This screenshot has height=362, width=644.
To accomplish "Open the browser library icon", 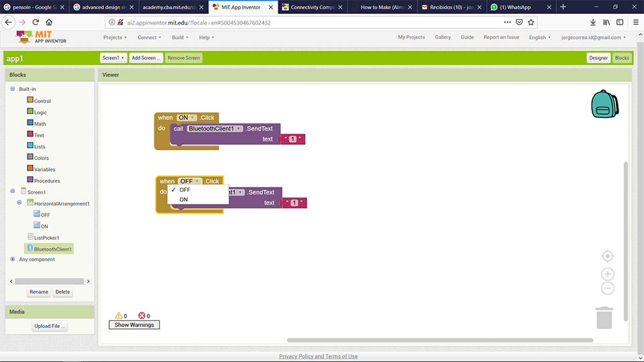I will [x=606, y=22].
